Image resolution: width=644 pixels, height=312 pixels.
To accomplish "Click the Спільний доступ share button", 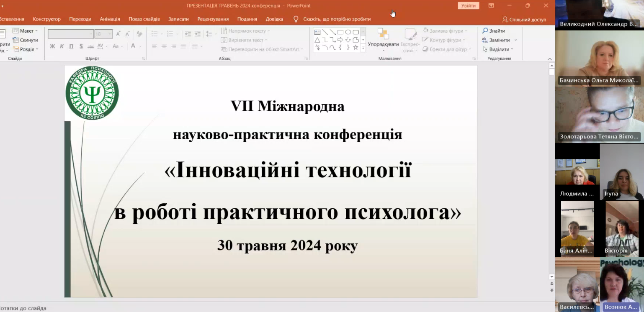I will 524,19.
